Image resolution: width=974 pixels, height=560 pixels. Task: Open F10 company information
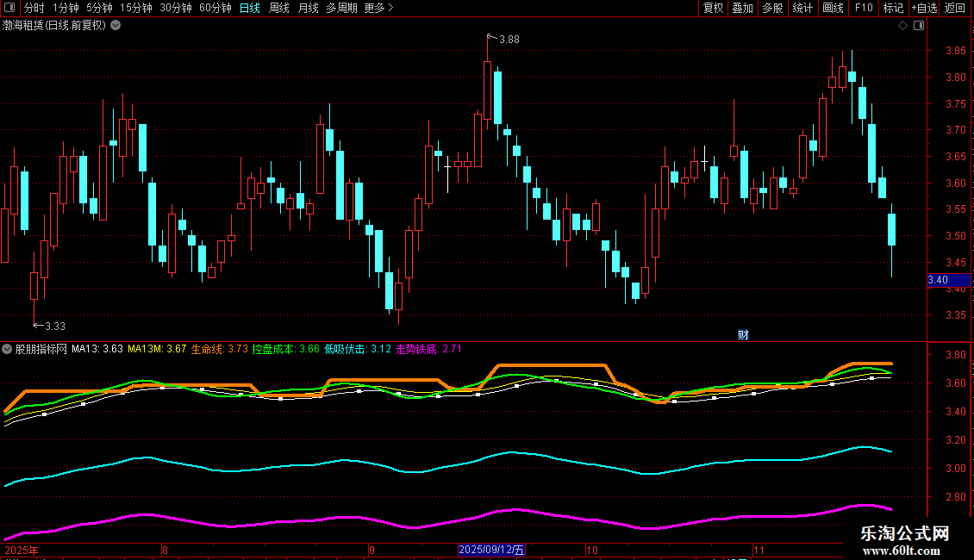[x=864, y=8]
